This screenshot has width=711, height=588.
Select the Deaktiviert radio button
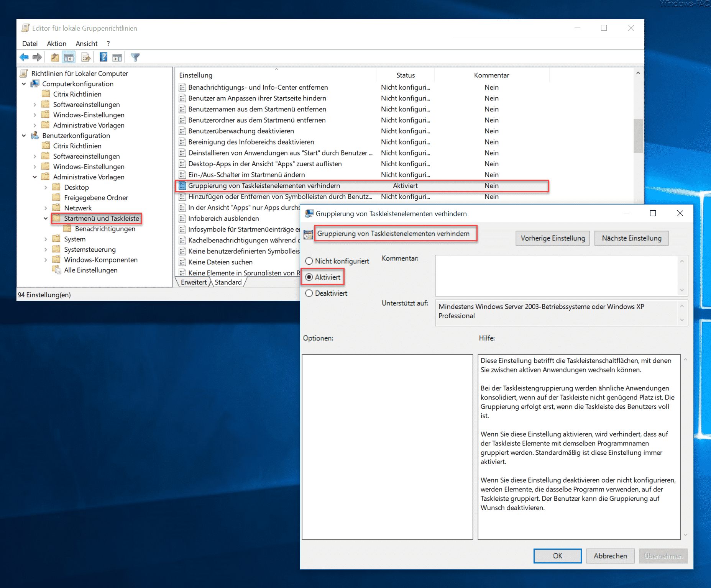click(x=309, y=293)
